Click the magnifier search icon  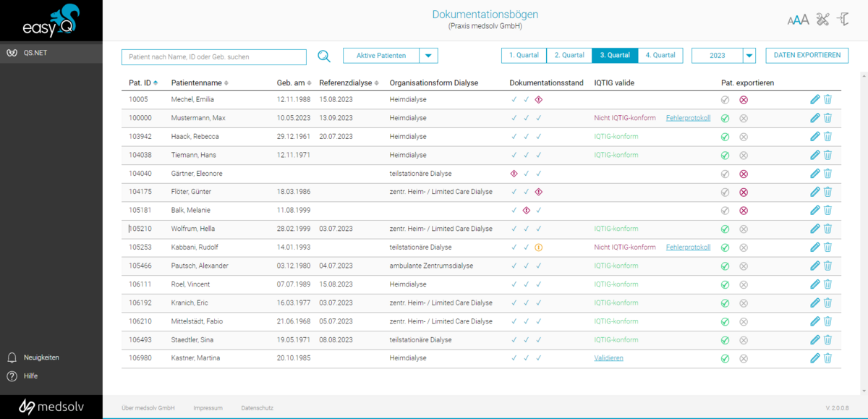coord(324,56)
